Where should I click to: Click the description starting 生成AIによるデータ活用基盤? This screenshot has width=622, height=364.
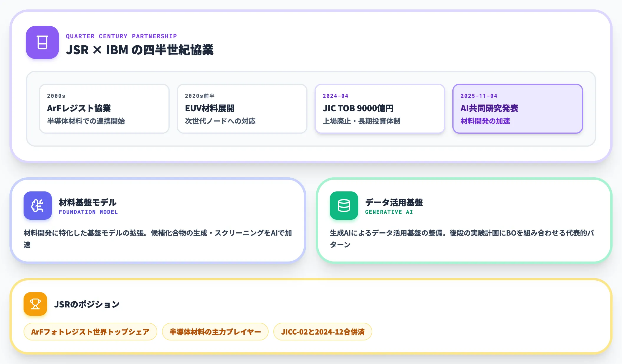(x=462, y=239)
